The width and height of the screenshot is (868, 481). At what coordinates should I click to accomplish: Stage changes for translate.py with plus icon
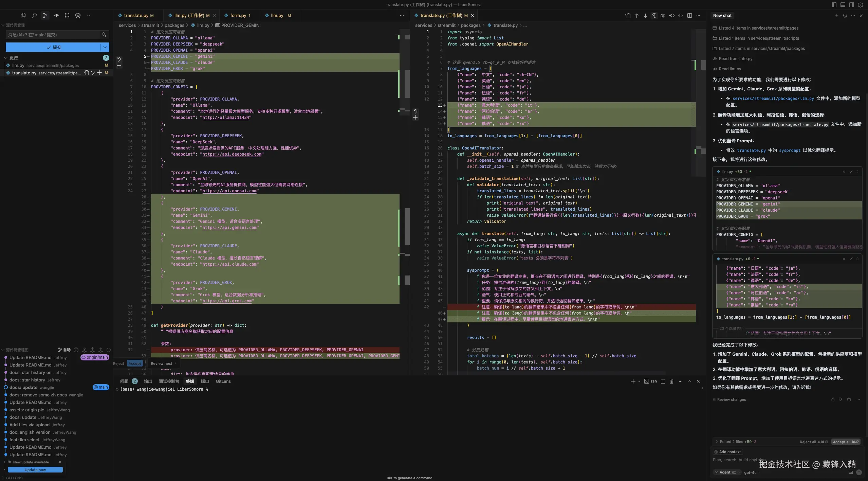click(x=99, y=73)
